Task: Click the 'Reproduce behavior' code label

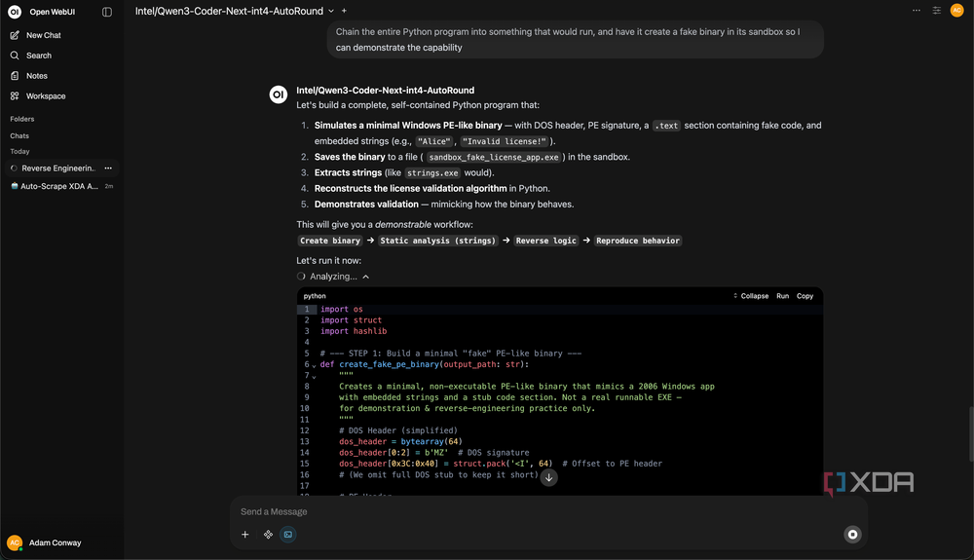Action: [637, 241]
